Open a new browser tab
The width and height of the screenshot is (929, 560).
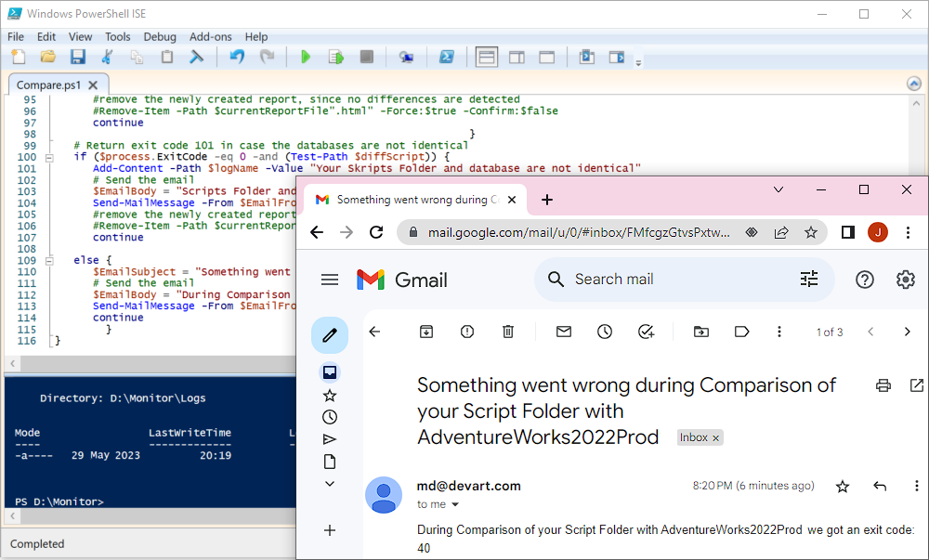pos(547,200)
